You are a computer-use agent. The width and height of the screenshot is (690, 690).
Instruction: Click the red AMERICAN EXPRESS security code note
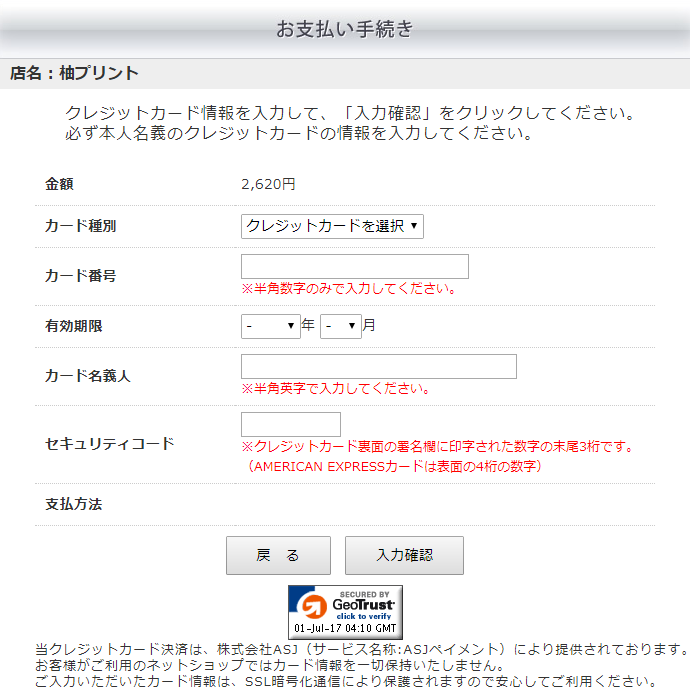coord(394,466)
